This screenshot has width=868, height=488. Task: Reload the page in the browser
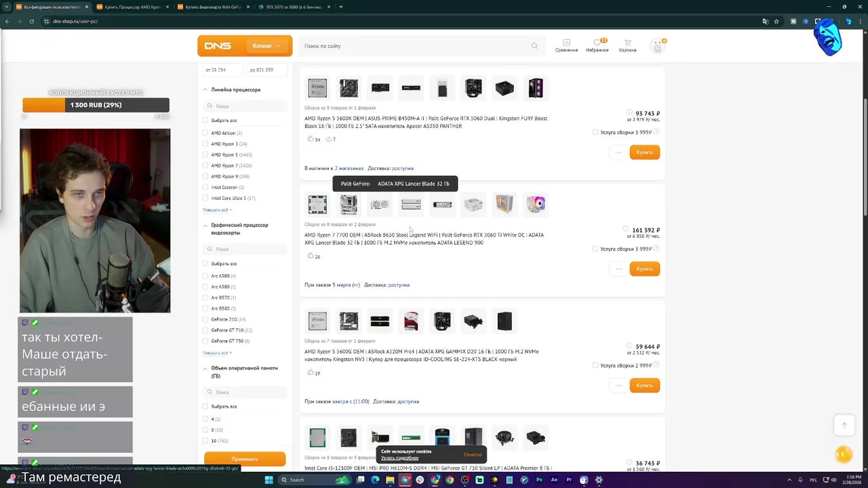pyautogui.click(x=32, y=21)
